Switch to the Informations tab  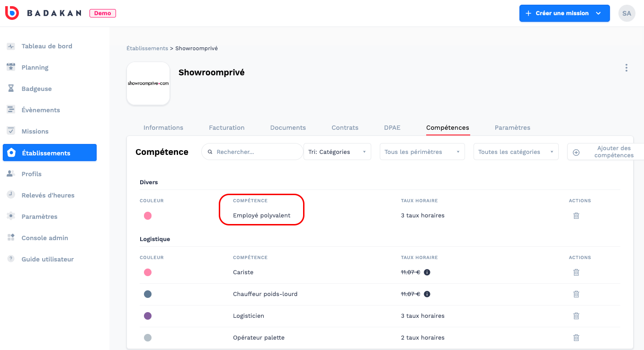[163, 127]
